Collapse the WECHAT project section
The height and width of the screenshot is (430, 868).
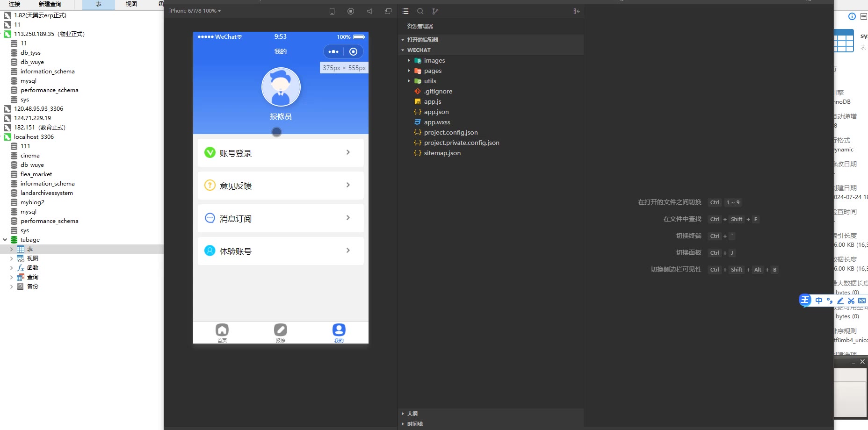point(403,50)
